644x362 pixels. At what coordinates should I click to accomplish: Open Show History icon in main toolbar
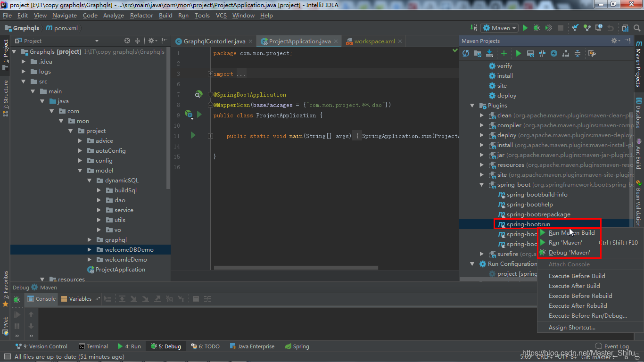(x=599, y=28)
